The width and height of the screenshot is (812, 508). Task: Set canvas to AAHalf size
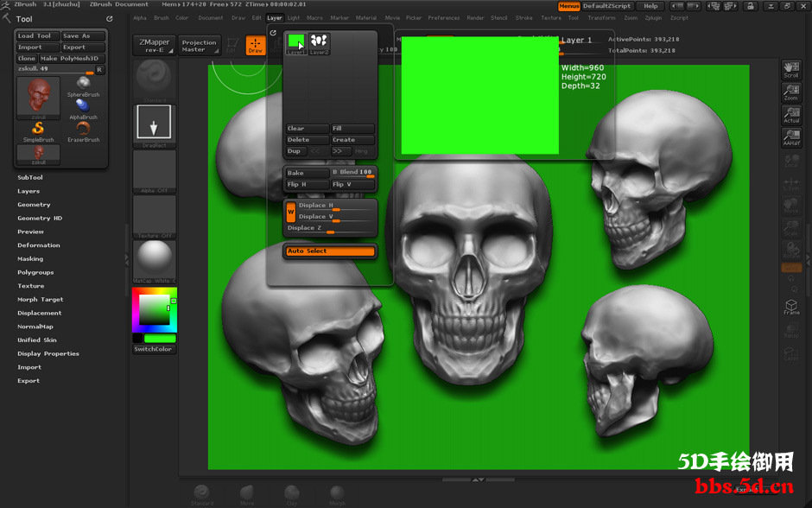[790, 137]
